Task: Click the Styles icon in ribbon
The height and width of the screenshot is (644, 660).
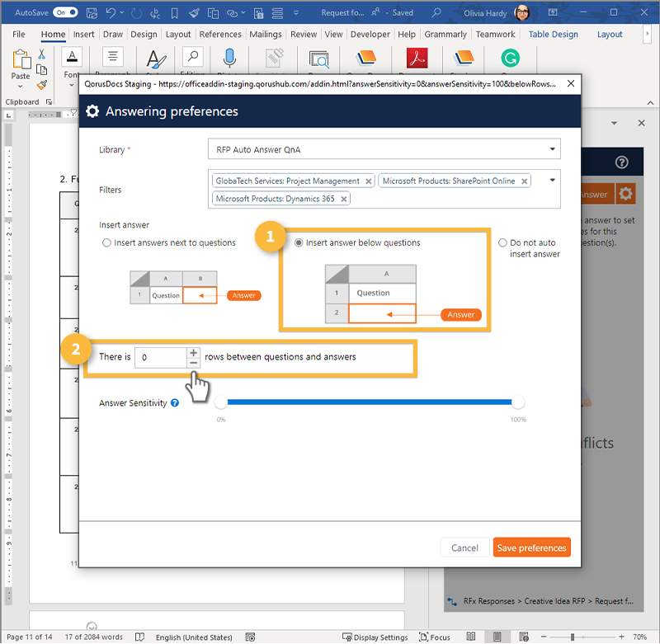Action: (156, 59)
